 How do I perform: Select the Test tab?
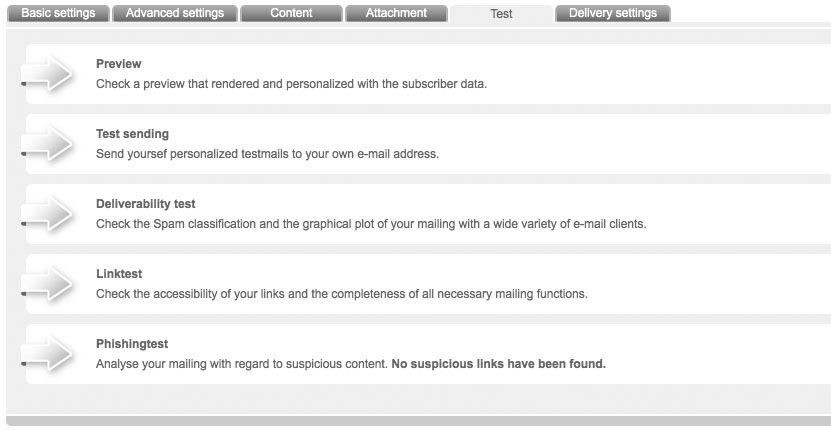(x=501, y=14)
